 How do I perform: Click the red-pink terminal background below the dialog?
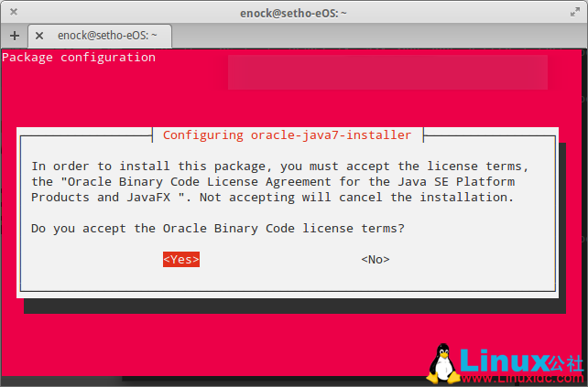tap(229, 348)
